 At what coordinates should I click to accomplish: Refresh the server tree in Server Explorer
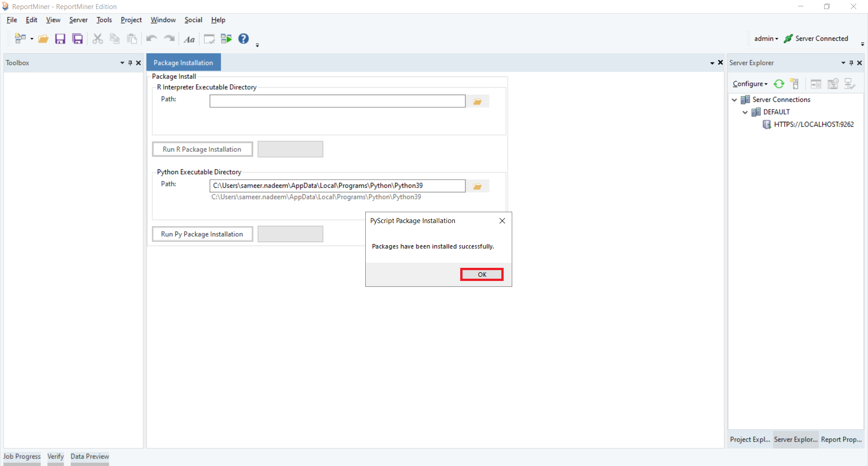tap(778, 84)
